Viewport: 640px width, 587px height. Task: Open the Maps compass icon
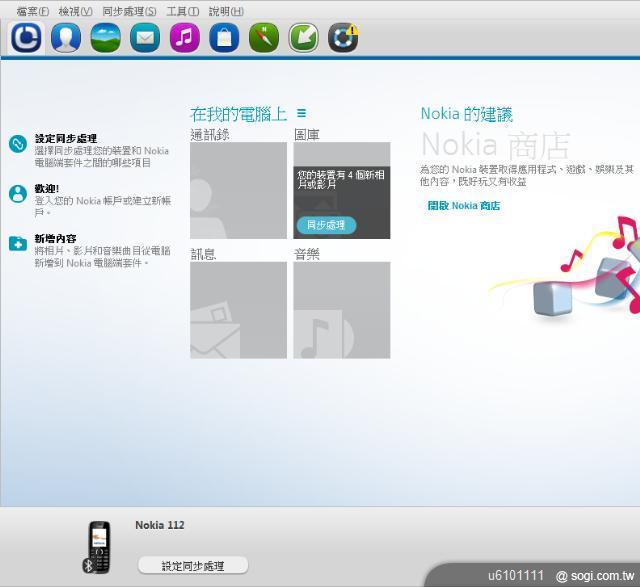tap(263, 38)
